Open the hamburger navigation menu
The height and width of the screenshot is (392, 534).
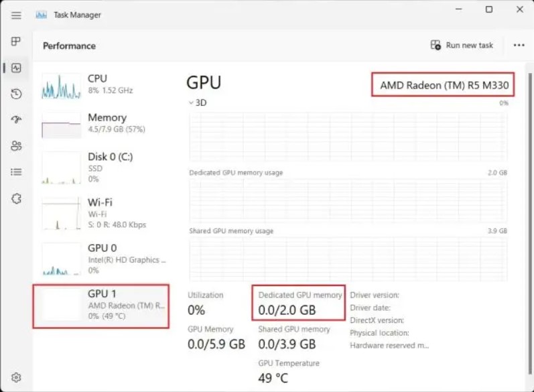pos(16,15)
